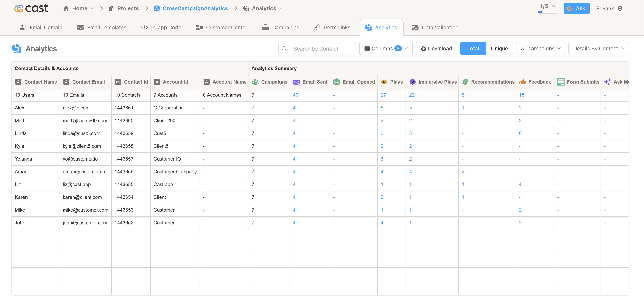Click the Email Domain tab icon
The image size is (644, 297).
23,27
